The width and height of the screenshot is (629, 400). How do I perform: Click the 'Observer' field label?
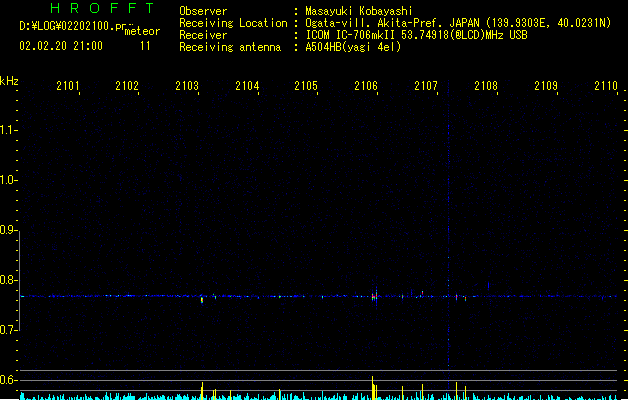pos(203,11)
